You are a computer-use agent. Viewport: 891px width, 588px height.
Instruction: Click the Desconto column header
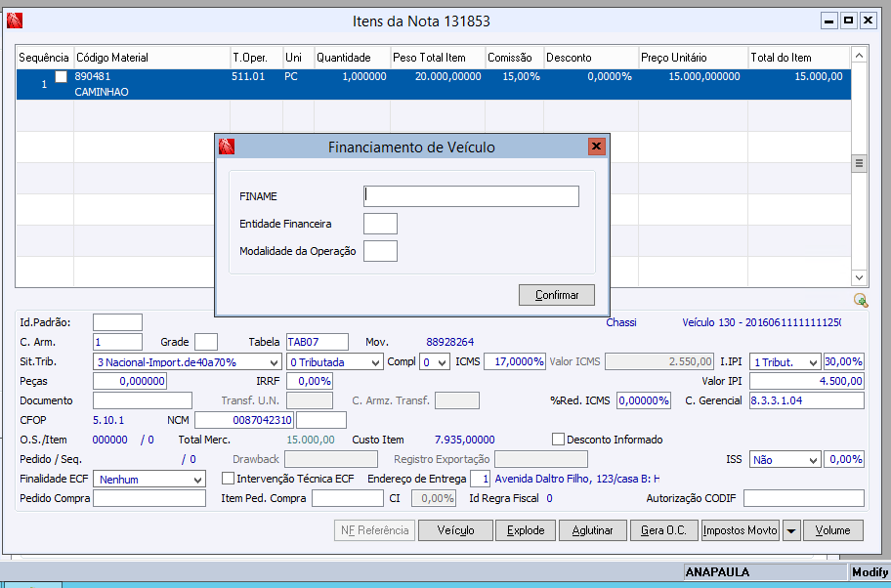click(591, 58)
